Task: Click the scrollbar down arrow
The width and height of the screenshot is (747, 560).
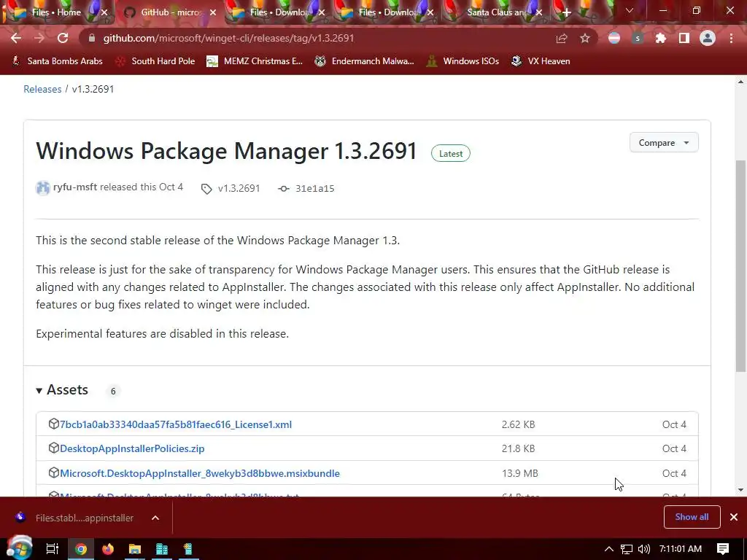Action: click(x=741, y=490)
